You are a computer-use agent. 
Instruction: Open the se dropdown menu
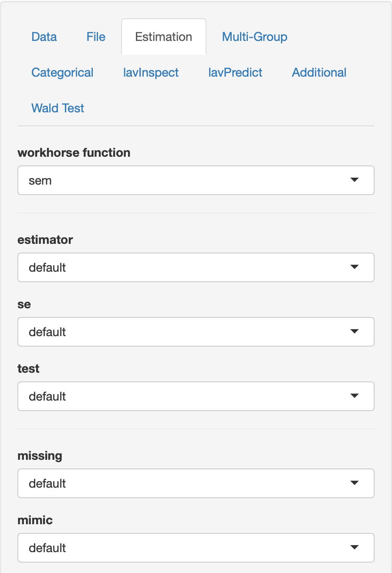[196, 332]
